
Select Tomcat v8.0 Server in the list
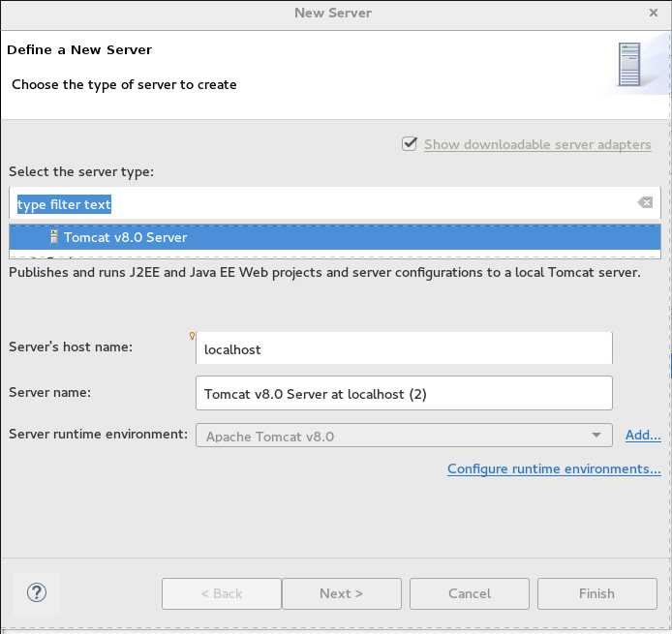click(x=335, y=237)
